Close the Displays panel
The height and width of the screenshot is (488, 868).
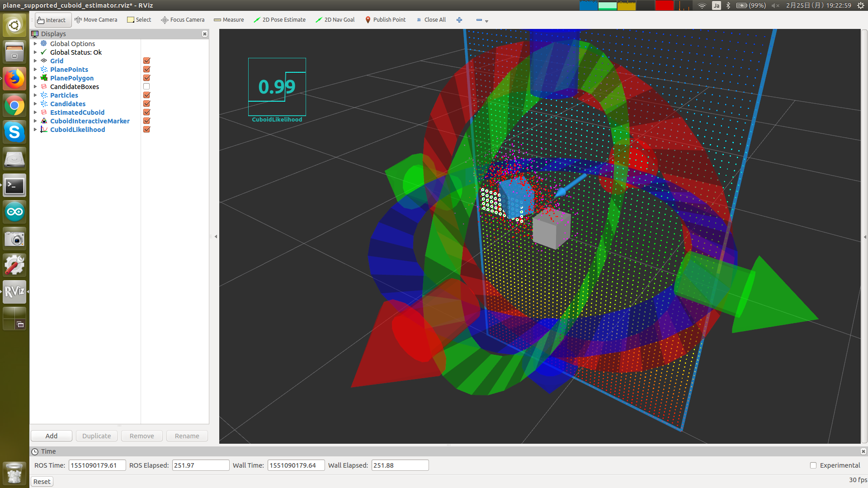[205, 34]
